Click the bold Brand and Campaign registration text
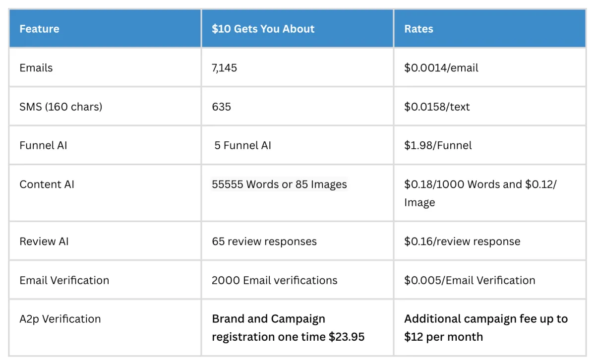Viewport: 595px width, 364px height. coord(288,327)
